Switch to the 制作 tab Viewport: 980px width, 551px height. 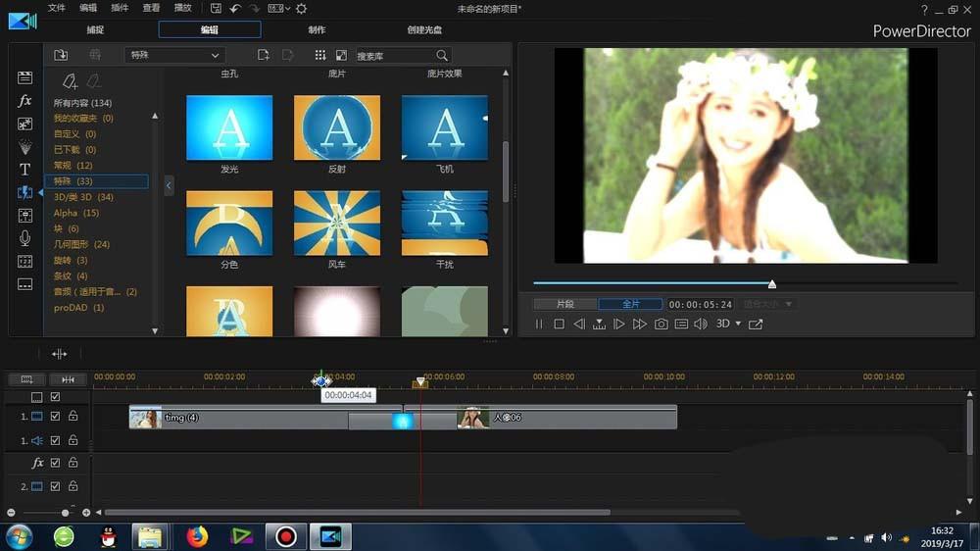317,30
